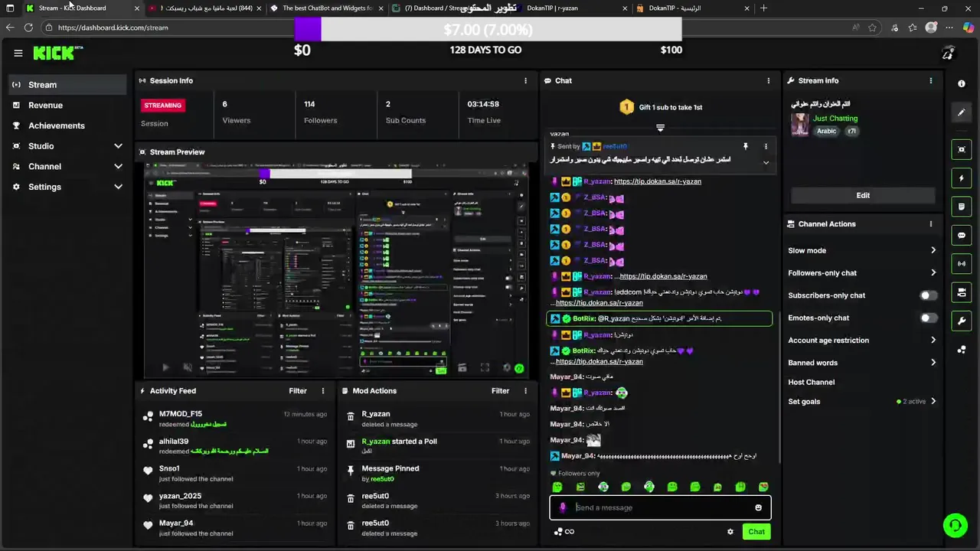980x551 pixels.
Task: Click the note document icon in the right sidebar
Action: pyautogui.click(x=962, y=207)
